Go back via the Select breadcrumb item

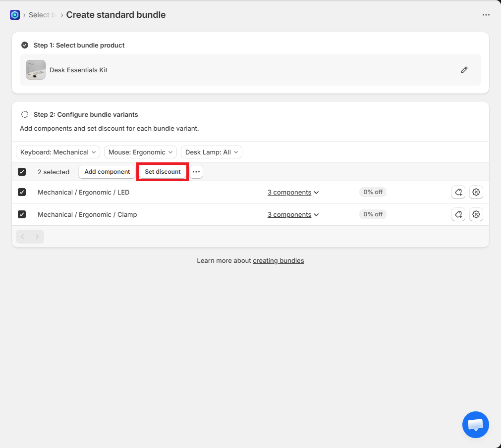coord(39,15)
